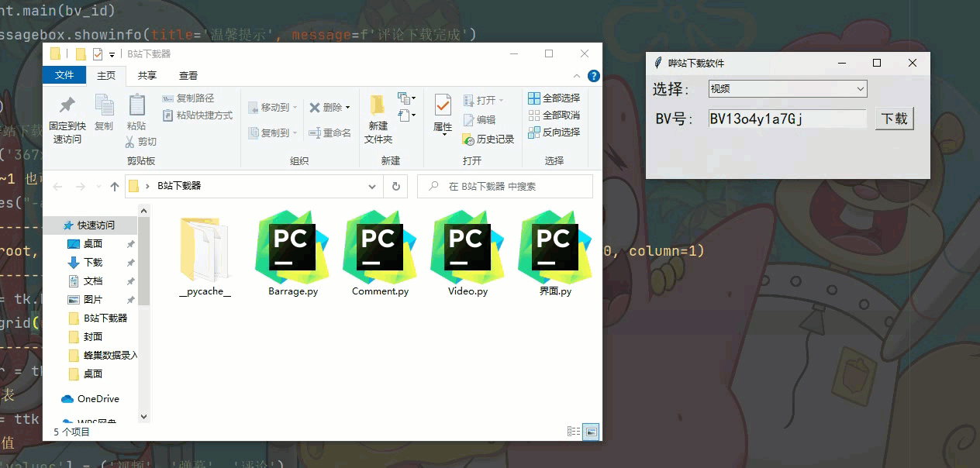Open the 选择 combobox showing 视频
The image size is (980, 468).
coord(788,89)
